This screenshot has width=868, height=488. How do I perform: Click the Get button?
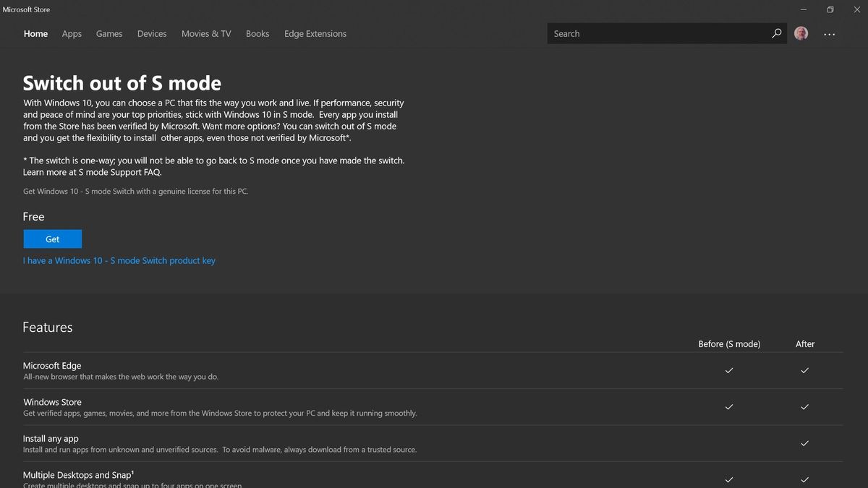(x=52, y=239)
